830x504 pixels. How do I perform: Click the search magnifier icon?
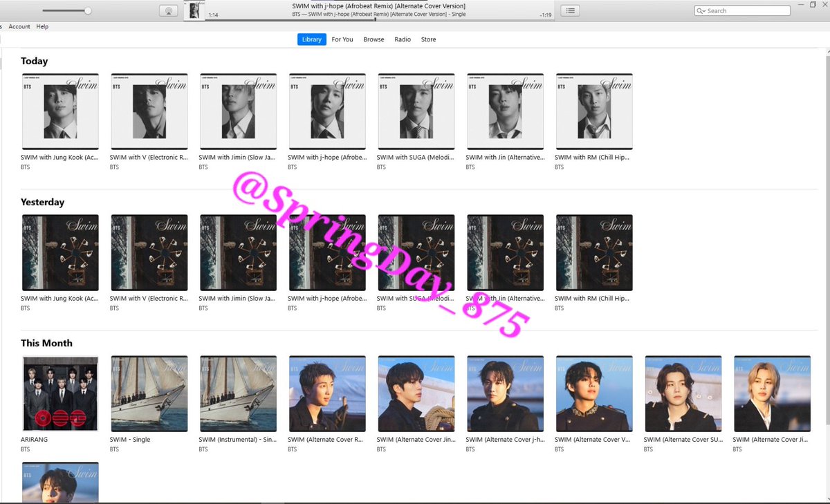(x=701, y=11)
